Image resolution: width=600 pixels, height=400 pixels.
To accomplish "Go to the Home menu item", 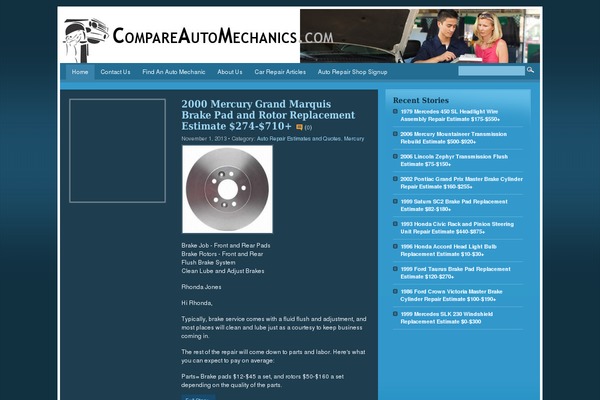I will [80, 72].
